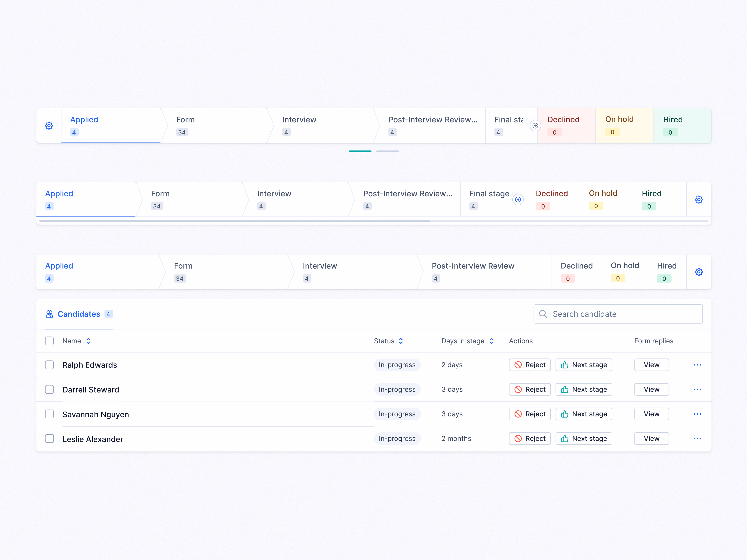
Task: Open more options for Ralph Edwards
Action: coord(697,365)
